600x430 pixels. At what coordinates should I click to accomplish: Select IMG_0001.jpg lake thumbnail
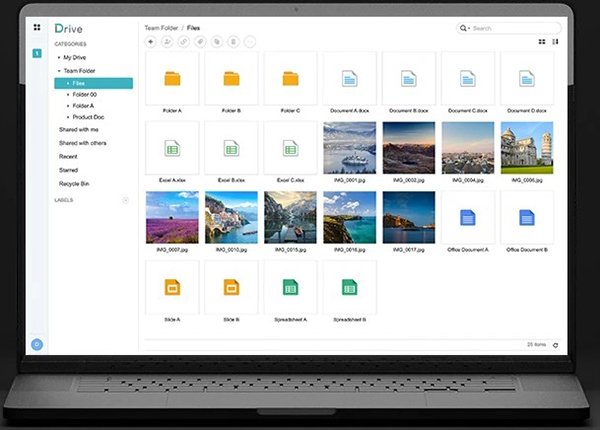point(350,148)
